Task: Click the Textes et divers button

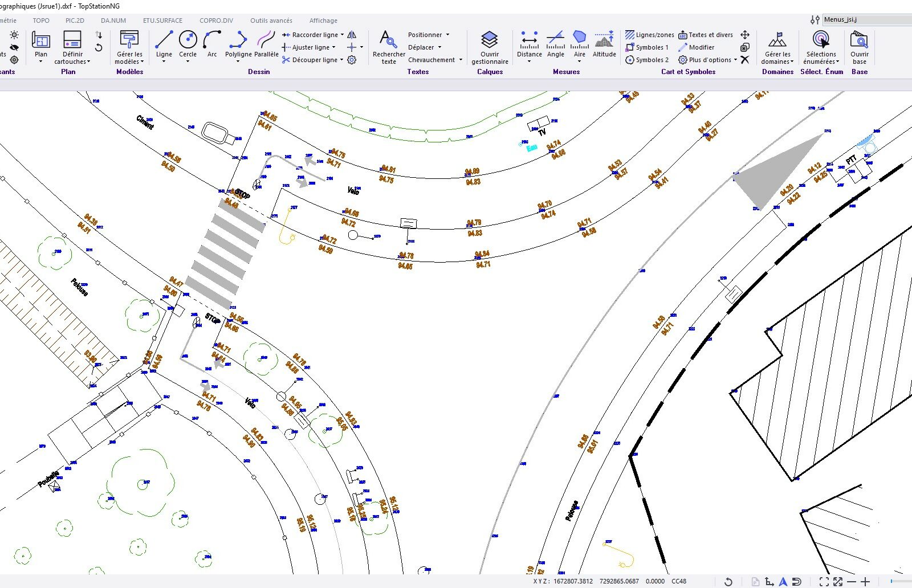Action: tap(706, 35)
